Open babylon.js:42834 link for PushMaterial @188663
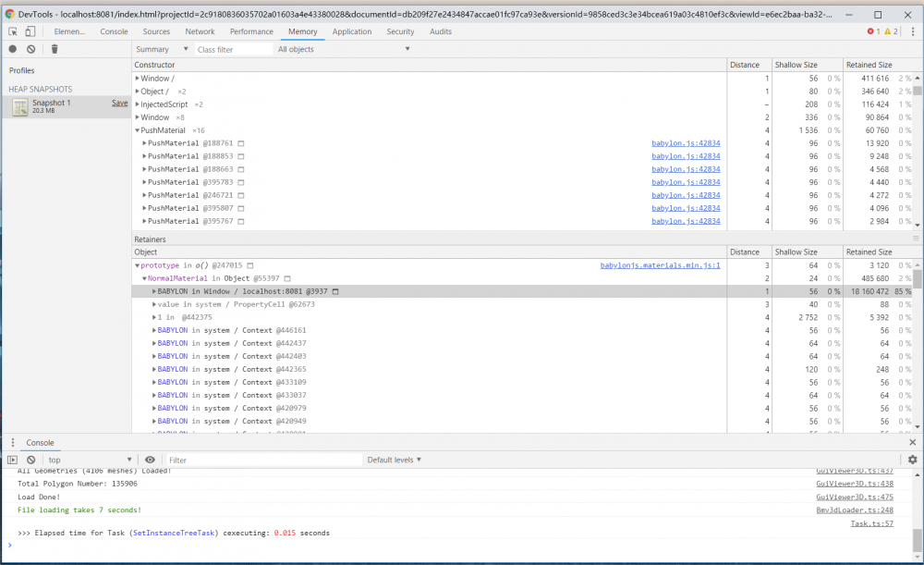The height and width of the screenshot is (565, 924). (686, 169)
